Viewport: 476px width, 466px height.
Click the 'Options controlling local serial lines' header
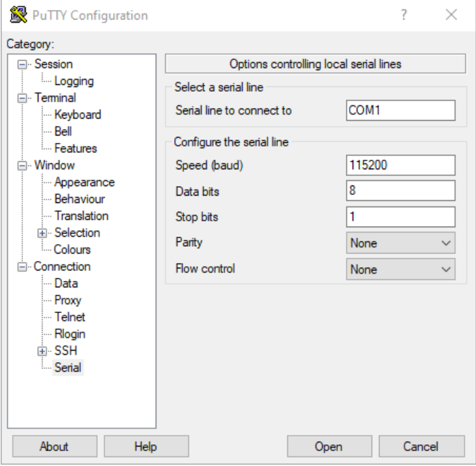[x=316, y=64]
